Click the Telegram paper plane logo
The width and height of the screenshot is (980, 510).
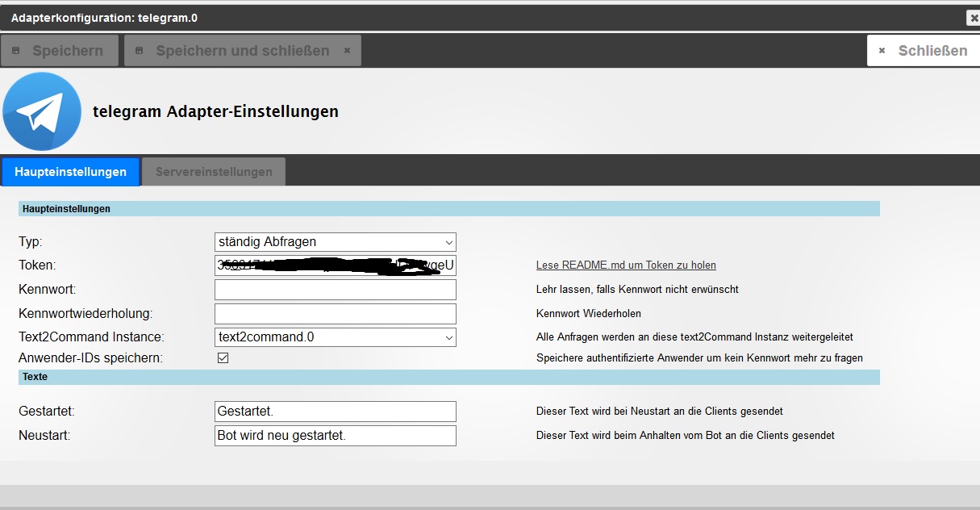[x=42, y=111]
